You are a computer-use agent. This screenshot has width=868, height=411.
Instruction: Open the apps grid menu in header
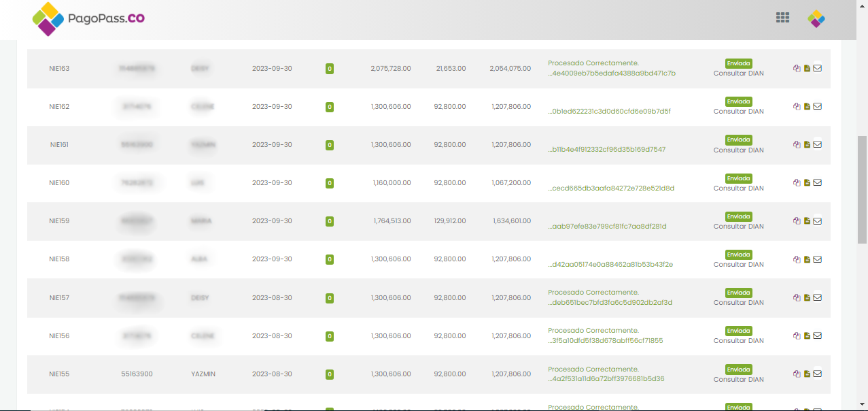click(782, 18)
